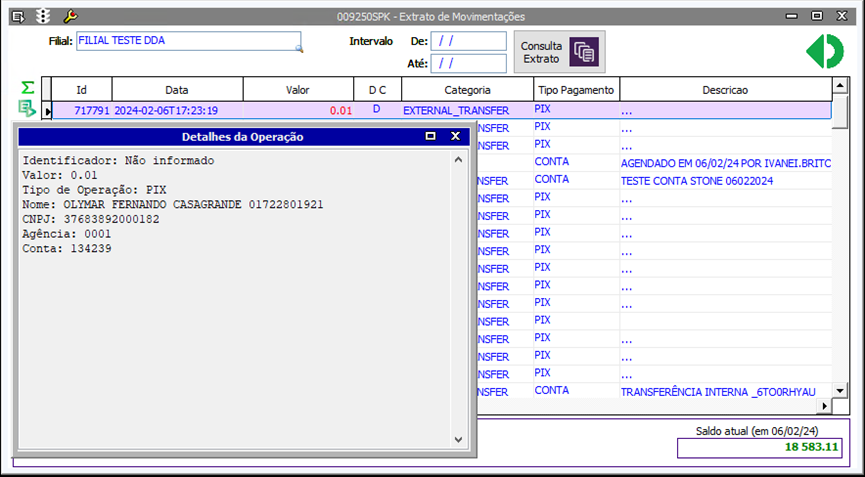Click the Descricao column header
This screenshot has height=477, width=865.
[725, 90]
